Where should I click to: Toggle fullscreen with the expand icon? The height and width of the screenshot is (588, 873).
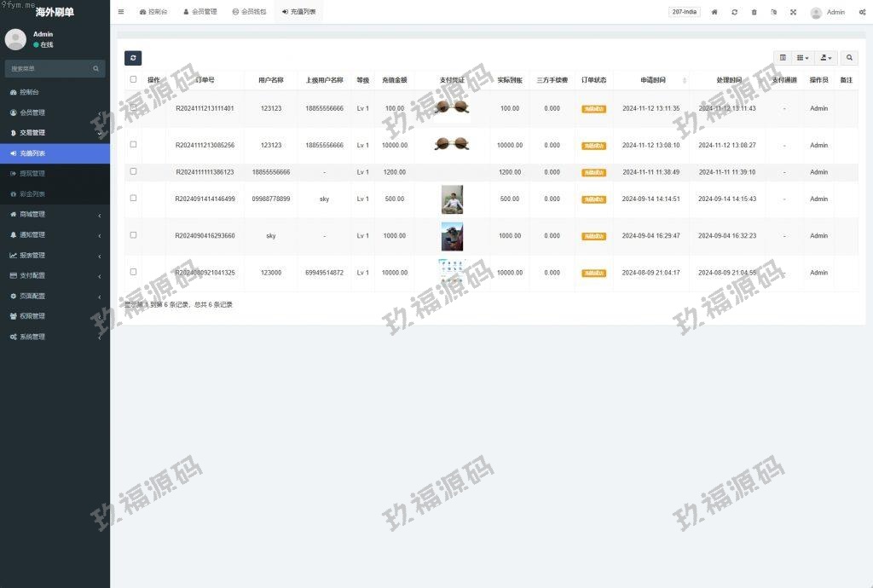pos(793,12)
